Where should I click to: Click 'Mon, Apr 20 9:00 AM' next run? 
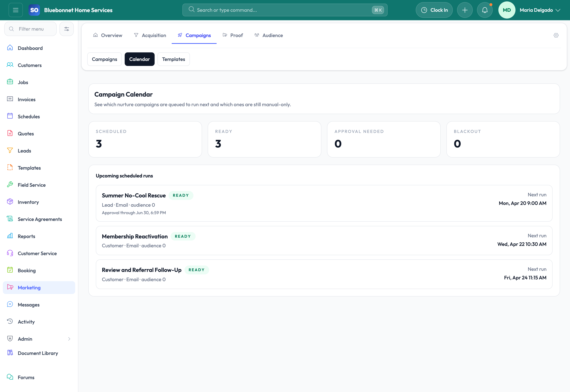tap(522, 203)
